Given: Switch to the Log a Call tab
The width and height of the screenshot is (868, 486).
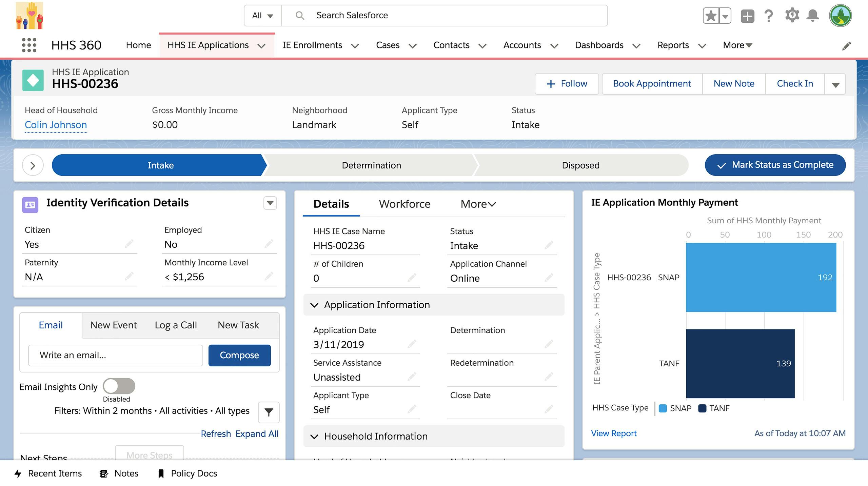Looking at the screenshot, I should click(176, 325).
